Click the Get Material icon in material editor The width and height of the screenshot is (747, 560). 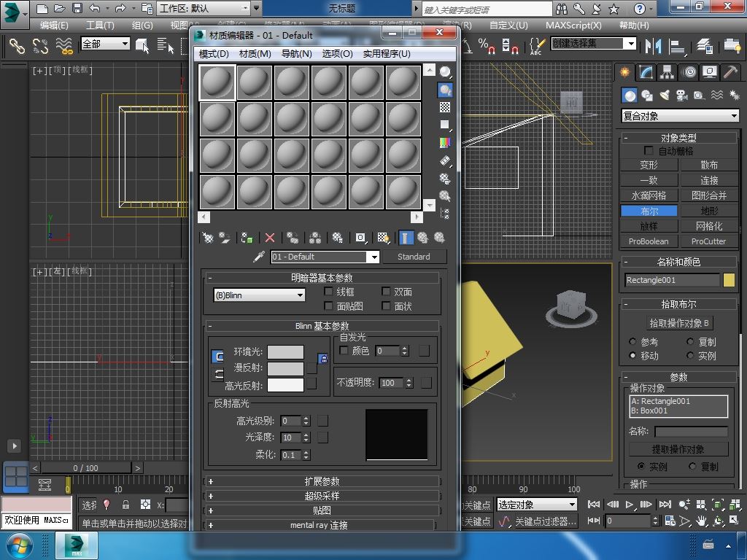208,238
